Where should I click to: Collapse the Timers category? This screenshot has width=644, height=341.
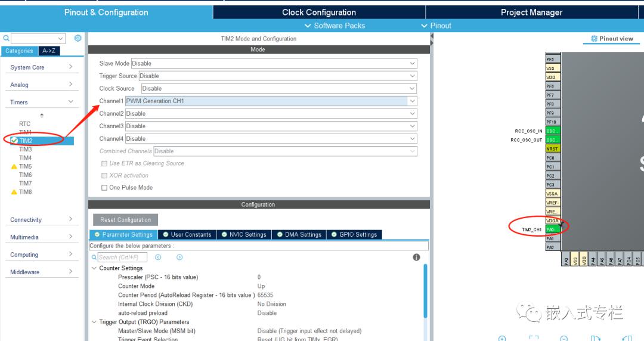coord(42,102)
